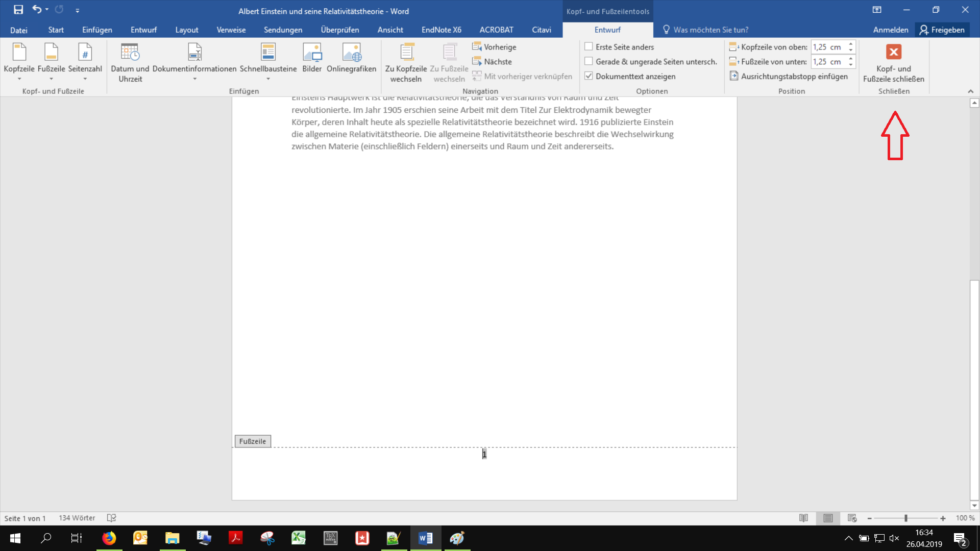Image resolution: width=980 pixels, height=551 pixels.
Task: Enable Erste Seite anders checkbox
Action: coord(589,47)
